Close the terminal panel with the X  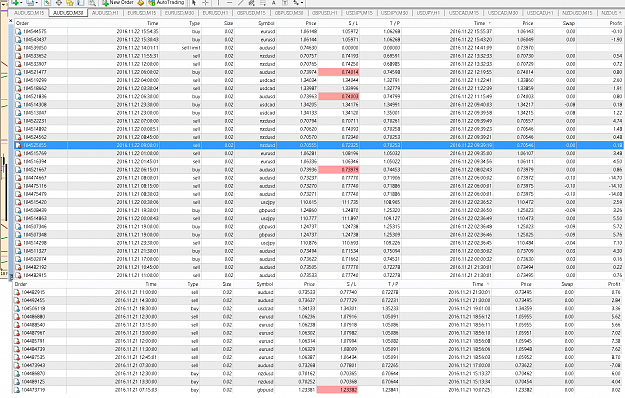(11, 21)
